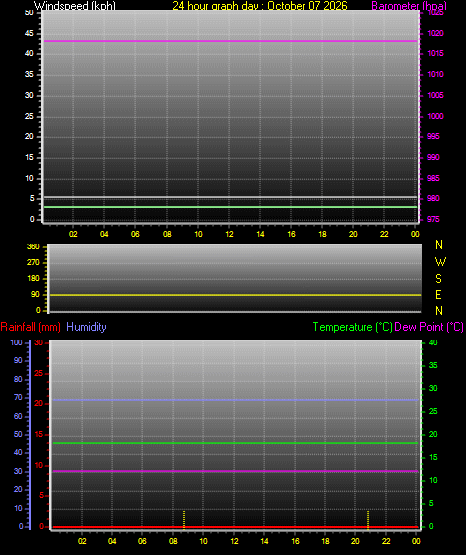The width and height of the screenshot is (466, 555).
Task: Click the 'Temperature (°C)' green label
Action: 352,327
